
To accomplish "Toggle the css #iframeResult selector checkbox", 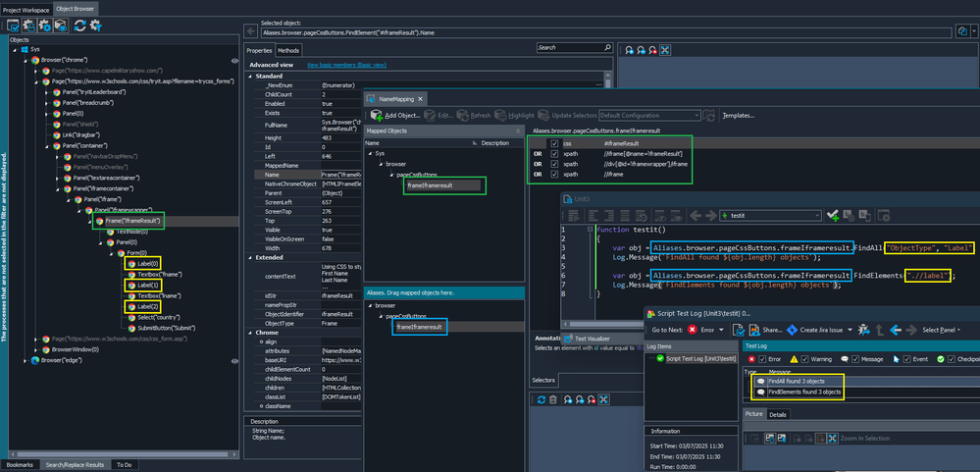I will tap(554, 143).
